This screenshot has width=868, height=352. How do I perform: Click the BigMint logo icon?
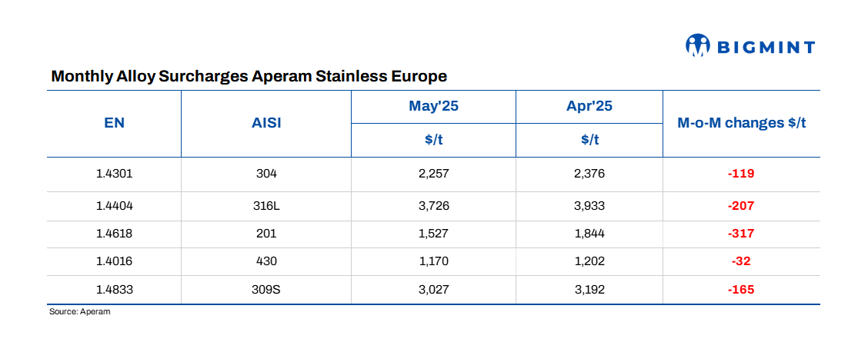[697, 46]
